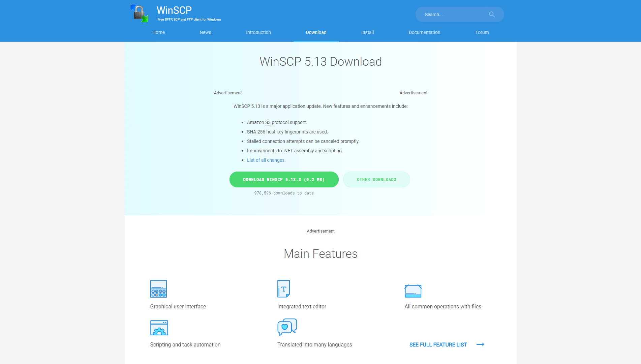Click the Main Features heading
The width and height of the screenshot is (641, 364).
tap(320, 253)
